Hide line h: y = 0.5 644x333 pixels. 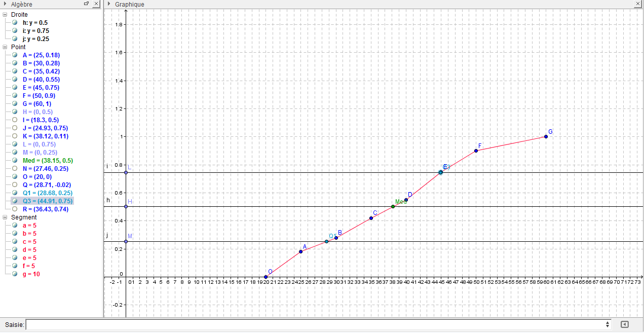coord(15,23)
